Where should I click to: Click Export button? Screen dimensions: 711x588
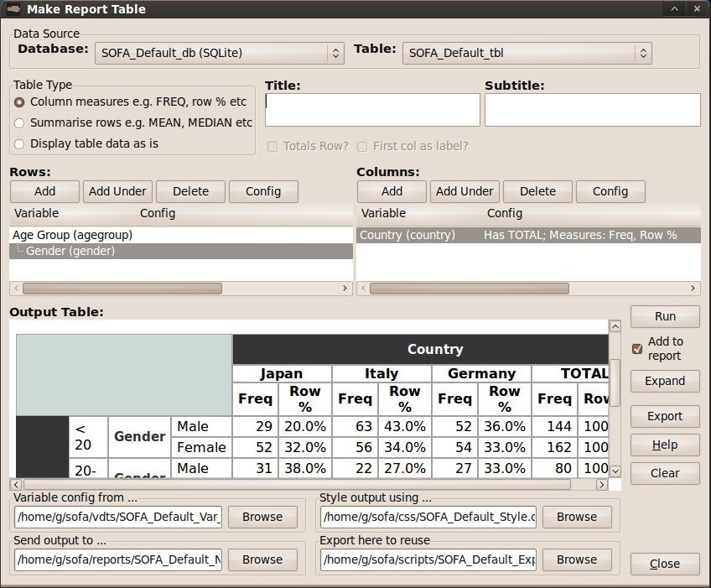tap(664, 416)
